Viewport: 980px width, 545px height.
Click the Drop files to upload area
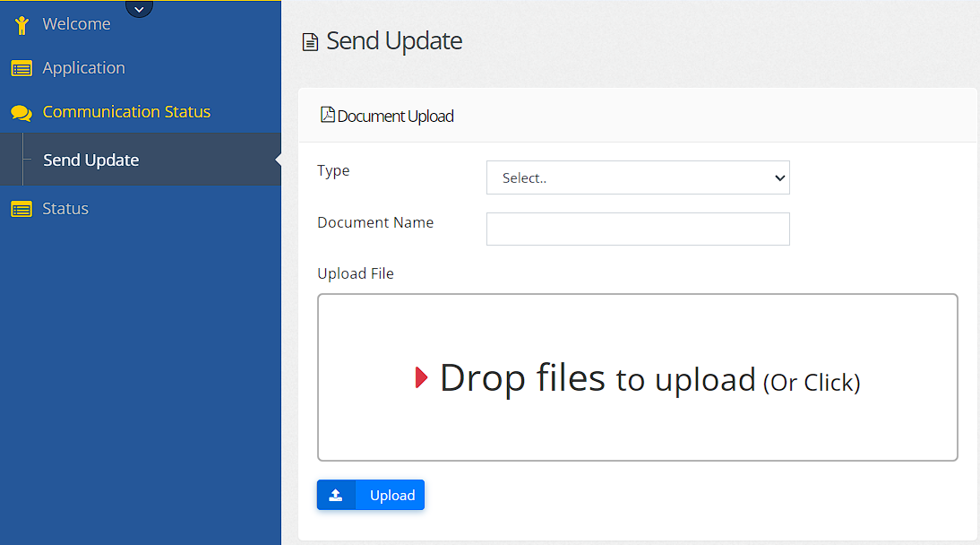(638, 377)
